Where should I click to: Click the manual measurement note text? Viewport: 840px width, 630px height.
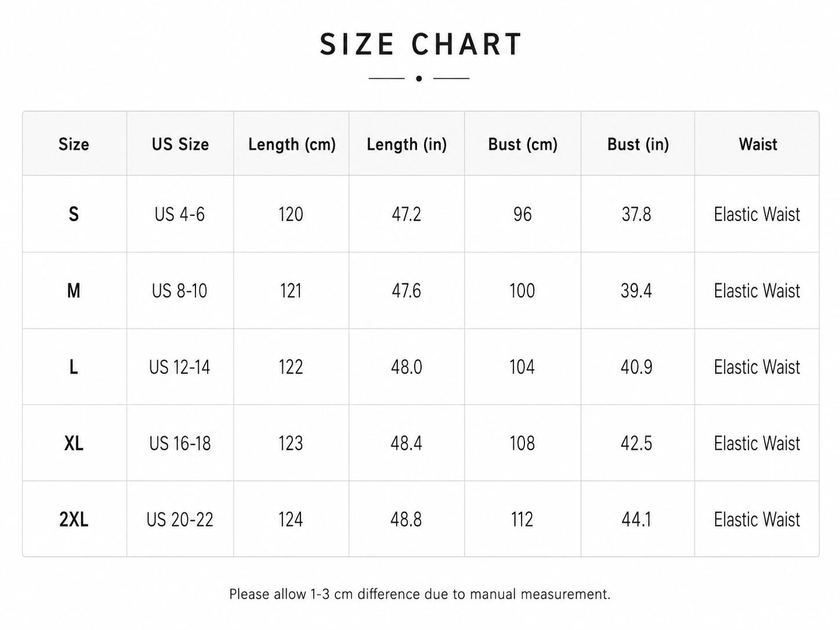pos(420,594)
